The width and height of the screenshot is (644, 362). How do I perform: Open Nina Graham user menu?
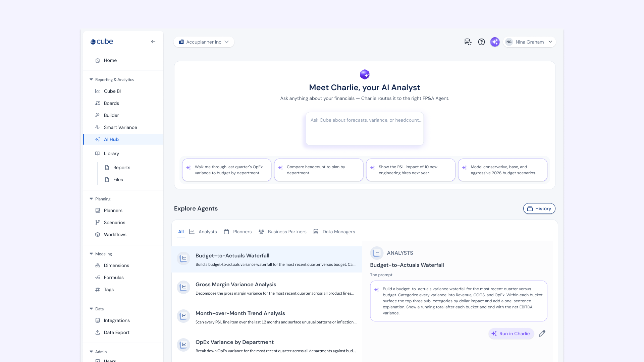529,42
